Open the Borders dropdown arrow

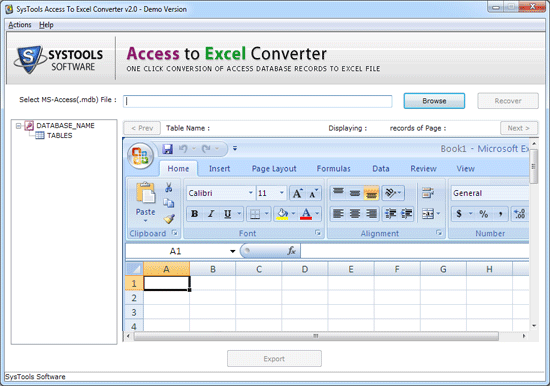click(267, 214)
